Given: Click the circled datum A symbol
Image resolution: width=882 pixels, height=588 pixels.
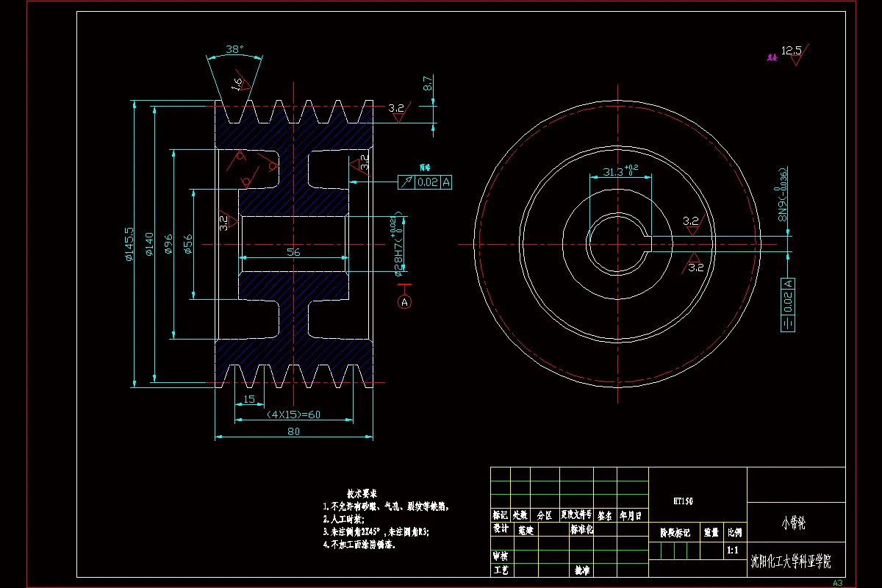Looking at the screenshot, I should pos(404,301).
